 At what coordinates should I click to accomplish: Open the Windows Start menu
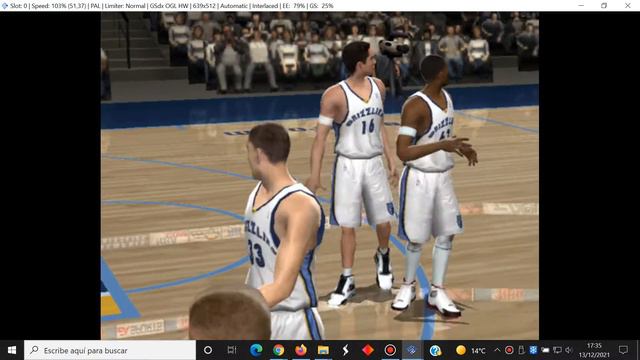click(x=12, y=350)
